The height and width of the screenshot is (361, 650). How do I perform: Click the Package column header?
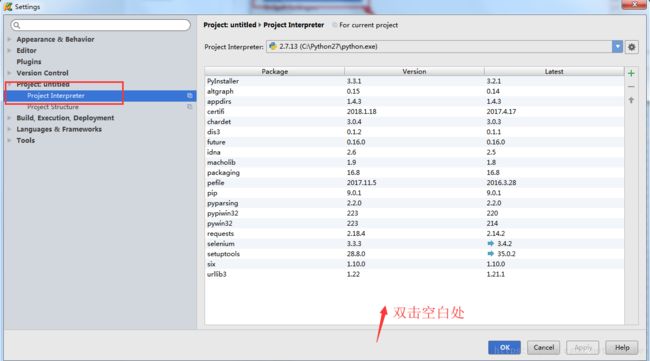click(274, 71)
